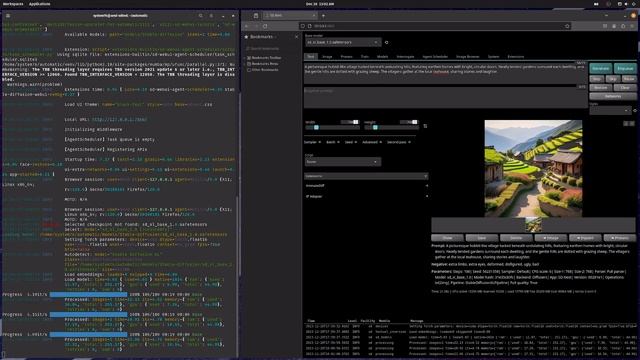Click the Bookmarks Menu folder icon
Viewport: 640px width, 360px height.
(x=249, y=64)
